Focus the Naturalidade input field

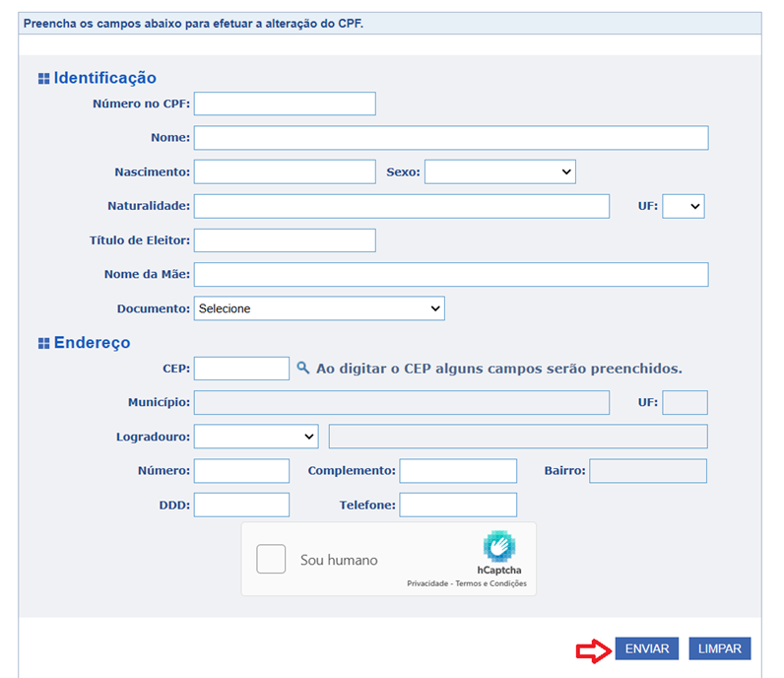[402, 206]
